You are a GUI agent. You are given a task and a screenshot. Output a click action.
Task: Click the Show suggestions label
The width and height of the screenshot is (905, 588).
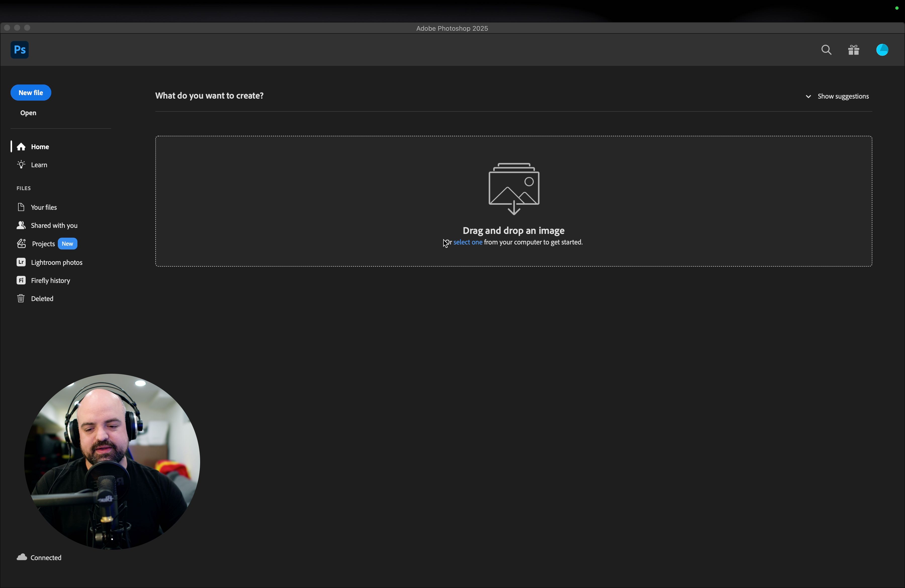[843, 97]
